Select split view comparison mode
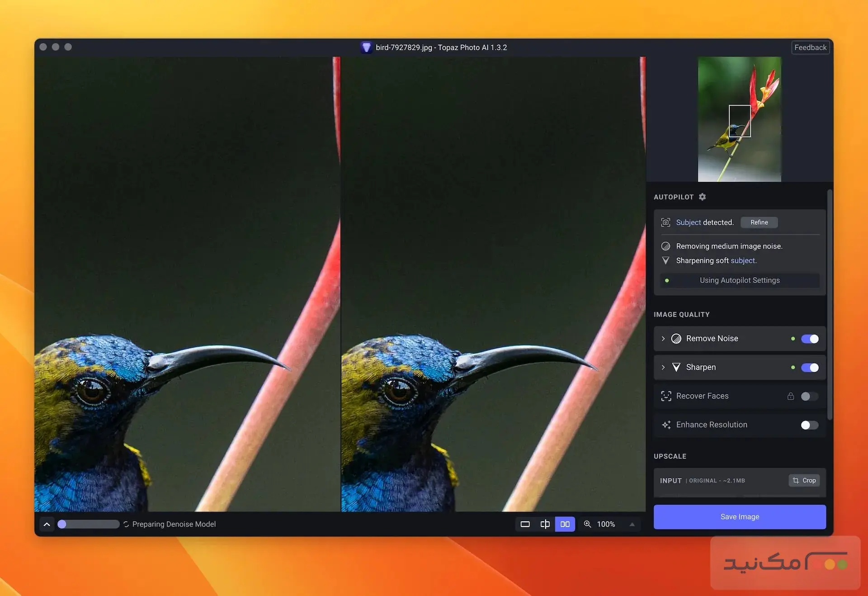868x596 pixels. tap(545, 524)
